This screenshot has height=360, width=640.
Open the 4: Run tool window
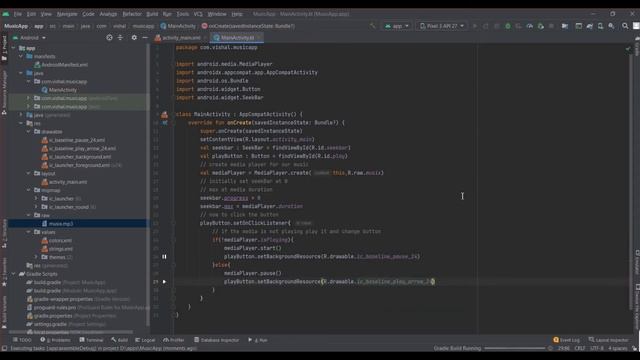pos(258,340)
